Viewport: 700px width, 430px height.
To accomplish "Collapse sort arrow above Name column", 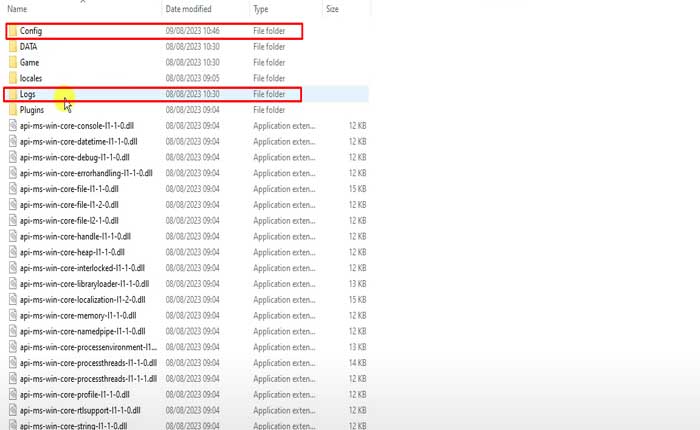I will click(82, 2).
